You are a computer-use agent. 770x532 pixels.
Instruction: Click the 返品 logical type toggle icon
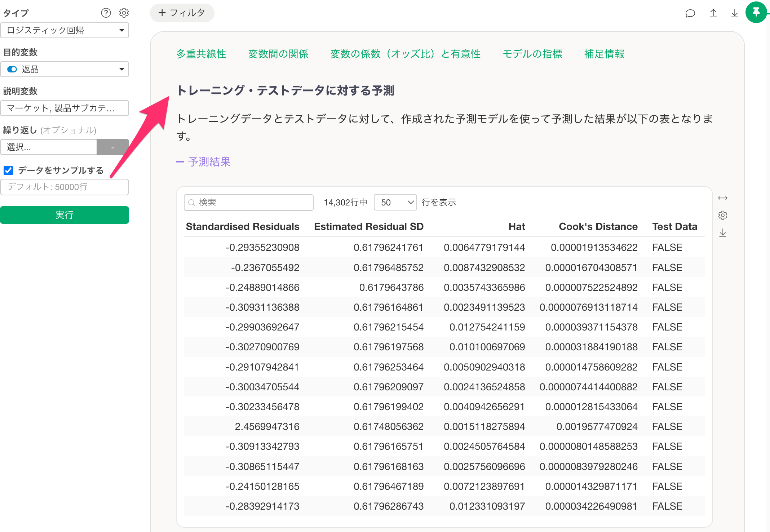pos(12,69)
